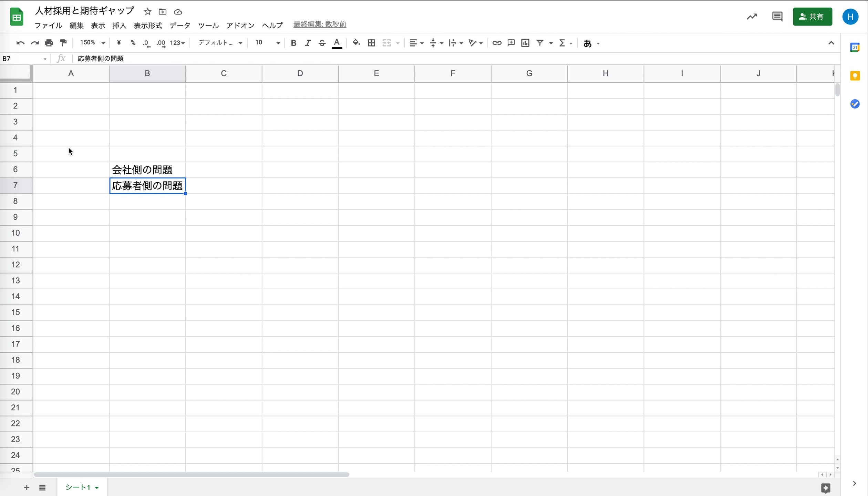The height and width of the screenshot is (496, 868).
Task: Toggle bold formatting
Action: coord(293,43)
